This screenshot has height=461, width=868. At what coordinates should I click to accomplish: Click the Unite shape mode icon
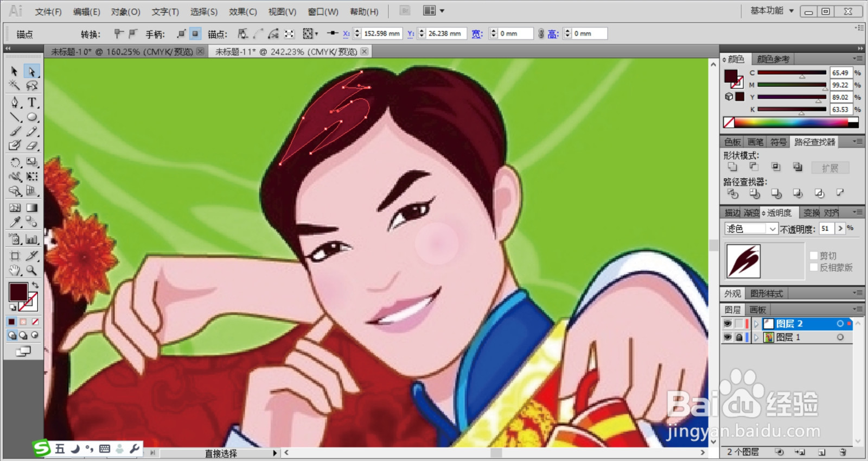click(732, 167)
